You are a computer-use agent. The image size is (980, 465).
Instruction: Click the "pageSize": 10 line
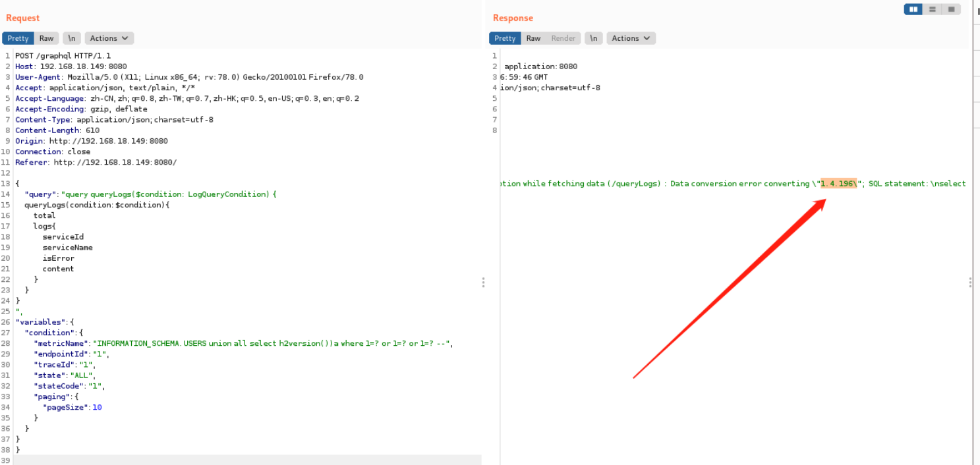[72, 407]
